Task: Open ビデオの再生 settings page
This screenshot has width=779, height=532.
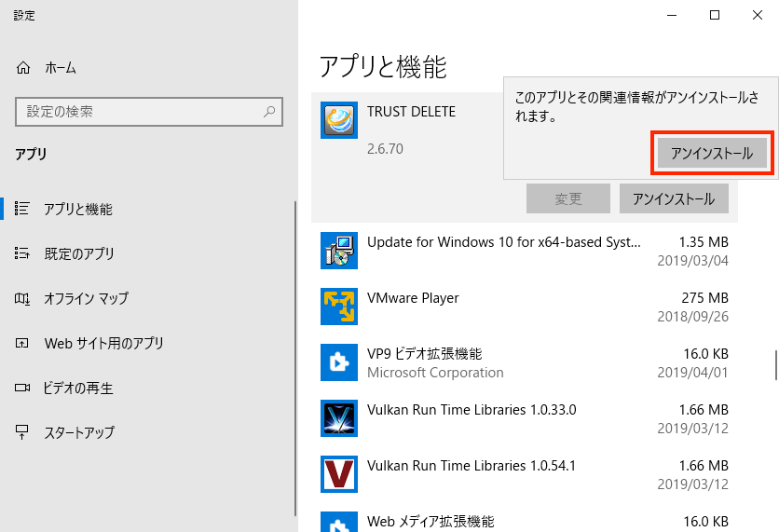Action: click(78, 388)
